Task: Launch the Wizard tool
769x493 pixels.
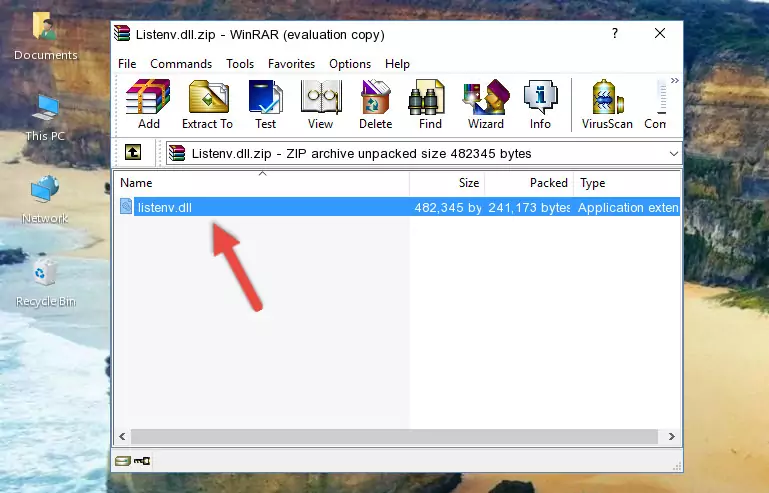Action: (x=486, y=104)
